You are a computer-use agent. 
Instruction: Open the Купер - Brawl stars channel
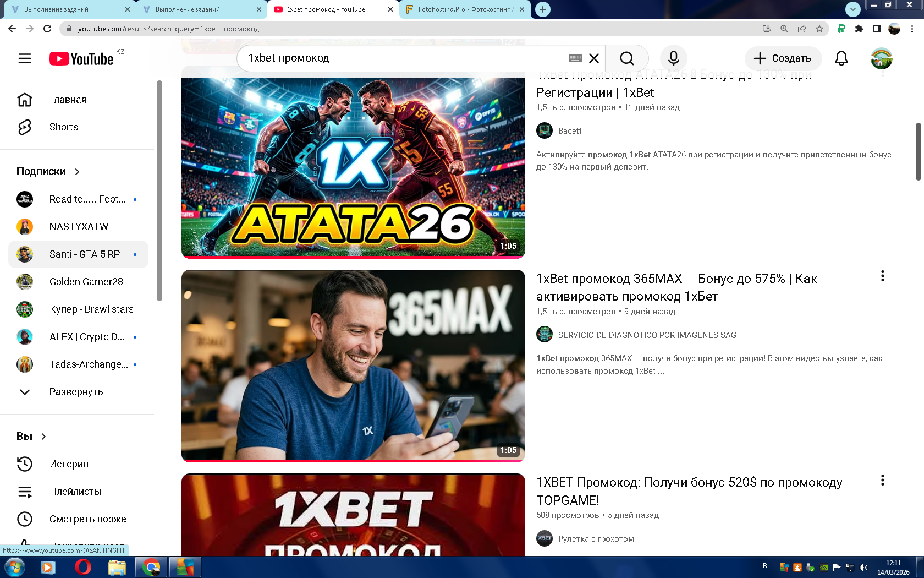(78, 309)
